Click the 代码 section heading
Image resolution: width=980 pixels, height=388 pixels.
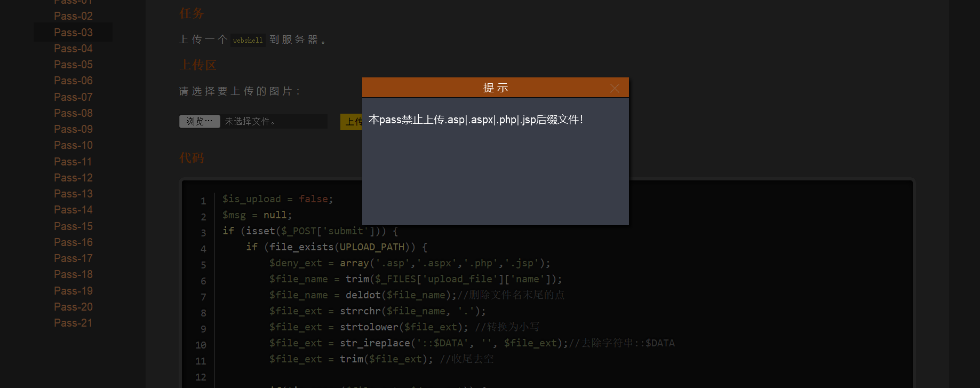point(192,157)
